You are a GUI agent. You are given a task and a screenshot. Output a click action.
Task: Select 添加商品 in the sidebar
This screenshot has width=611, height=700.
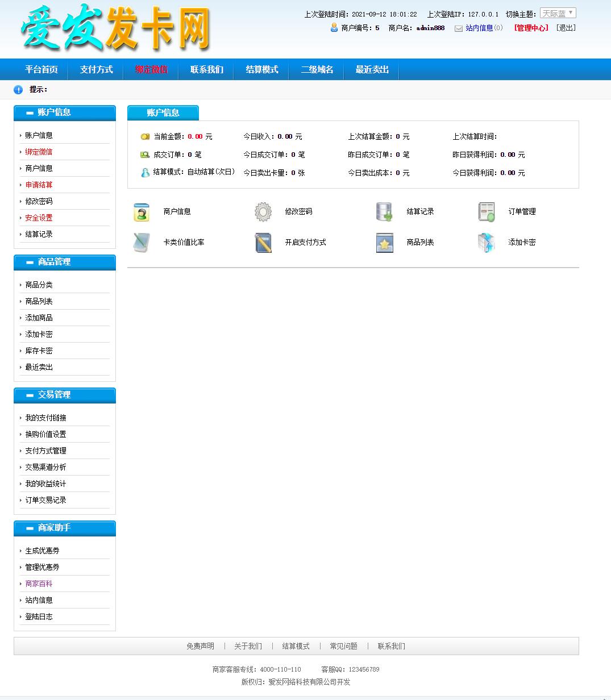point(39,318)
